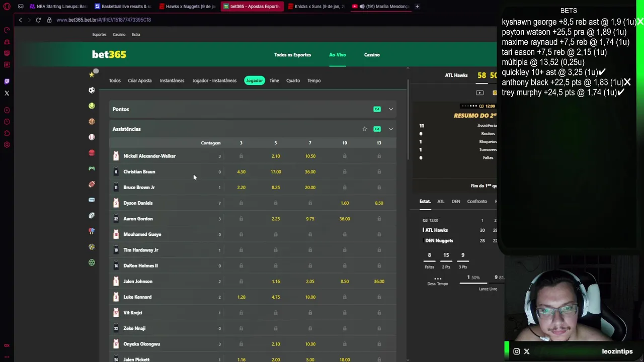Toggle CA badge on Assistências market
This screenshot has width=644, height=362.
pyautogui.click(x=377, y=129)
